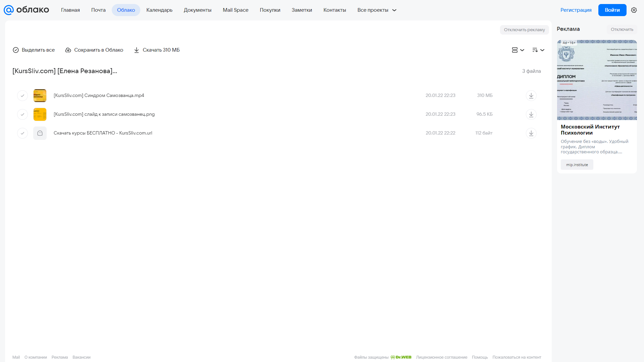
Task: Download the KursSliv.com.url file via arrow icon
Action: click(531, 133)
